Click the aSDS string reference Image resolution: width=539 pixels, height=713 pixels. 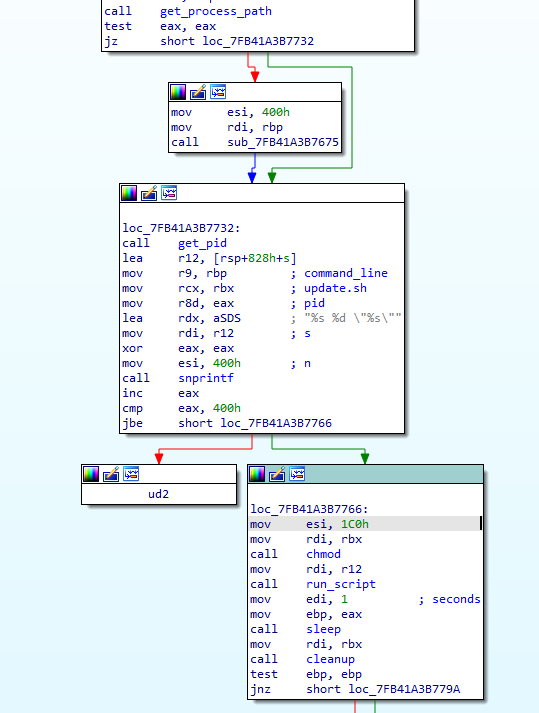pyautogui.click(x=227, y=318)
